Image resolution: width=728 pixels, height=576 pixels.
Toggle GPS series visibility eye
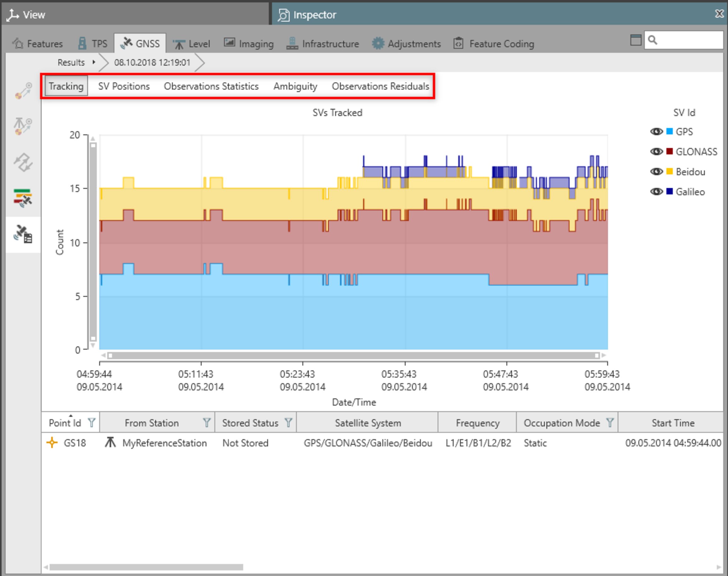[x=656, y=132]
